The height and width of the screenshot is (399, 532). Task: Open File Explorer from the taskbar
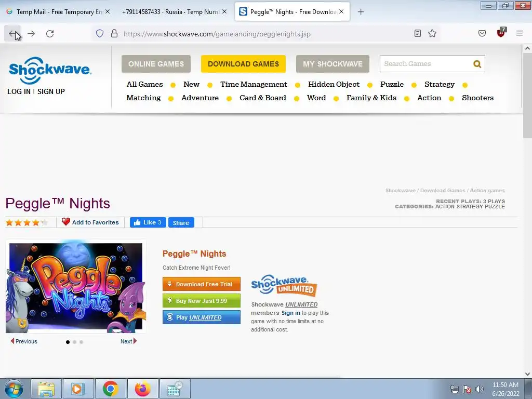pos(46,389)
